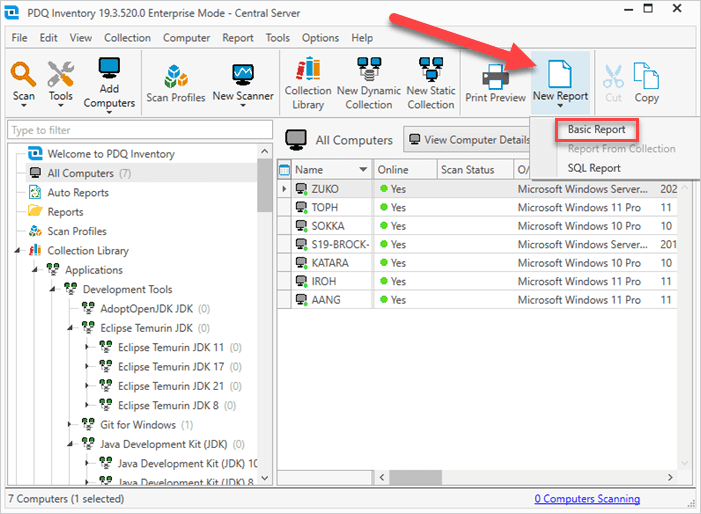Open the File menu
The height and width of the screenshot is (514, 701).
click(19, 38)
